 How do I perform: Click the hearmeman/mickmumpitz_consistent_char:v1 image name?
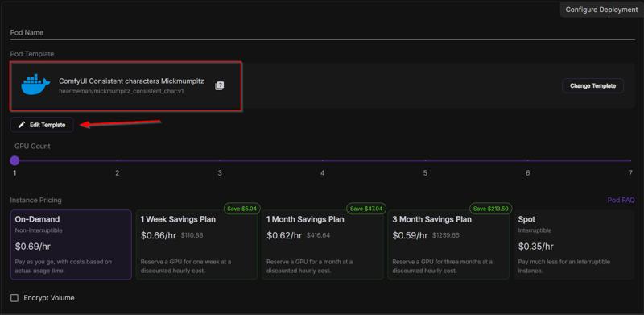point(122,91)
